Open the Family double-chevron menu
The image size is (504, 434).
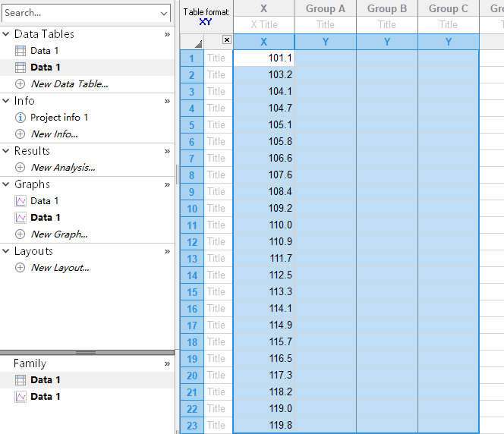click(167, 364)
